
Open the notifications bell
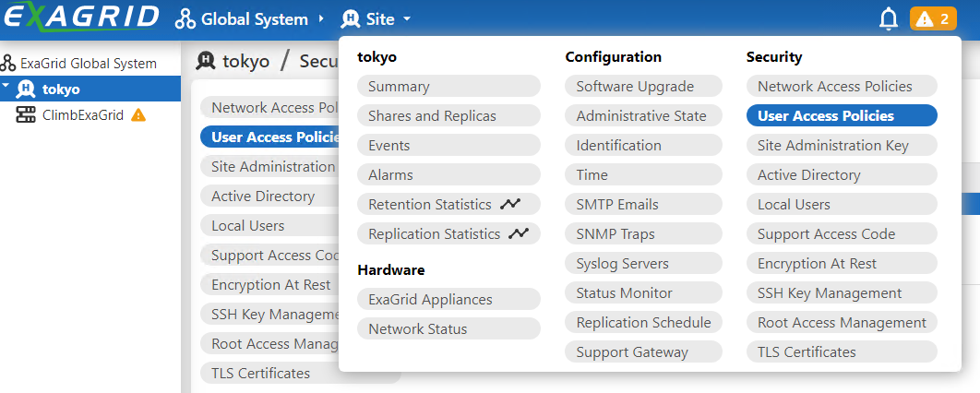tap(888, 19)
